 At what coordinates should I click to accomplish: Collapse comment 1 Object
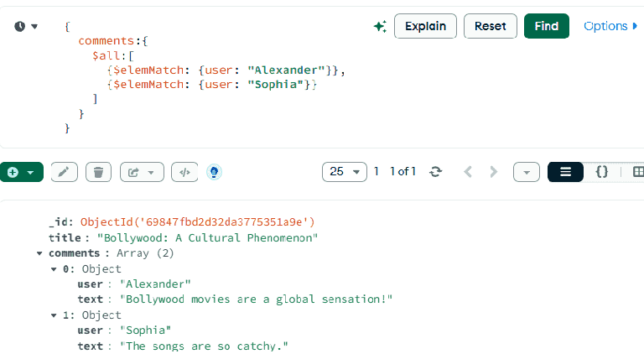coord(54,315)
